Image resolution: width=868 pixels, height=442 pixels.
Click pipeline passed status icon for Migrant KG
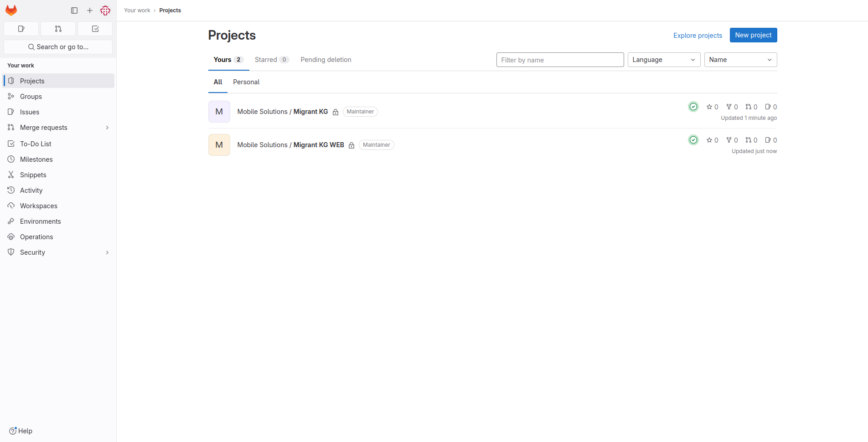(x=693, y=107)
